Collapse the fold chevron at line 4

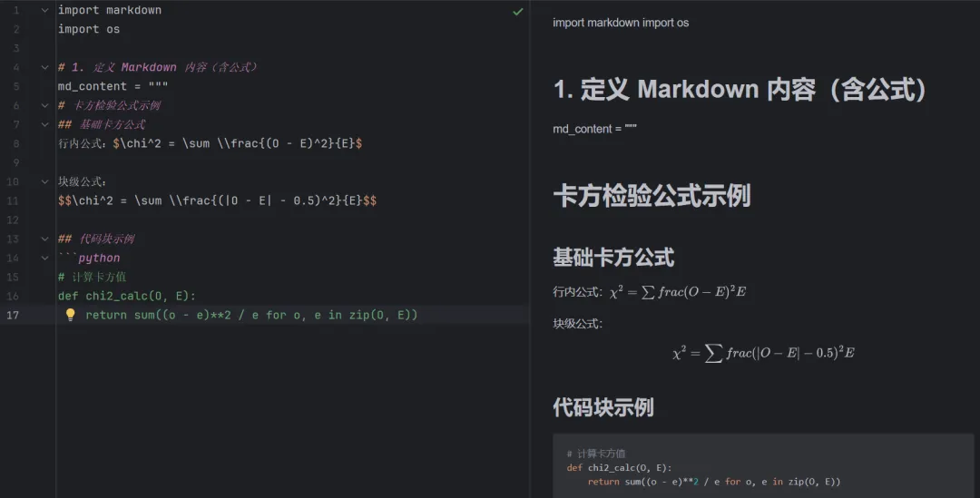(44, 67)
